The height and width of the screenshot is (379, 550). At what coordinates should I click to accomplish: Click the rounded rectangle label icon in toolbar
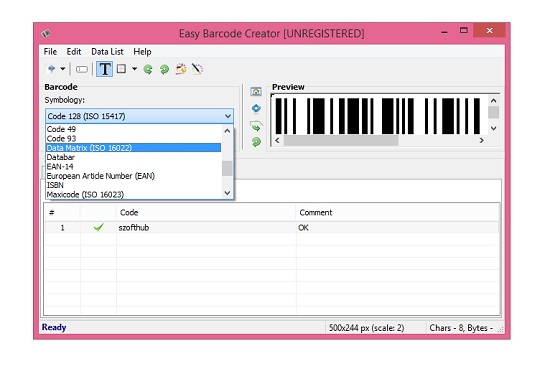(82, 69)
